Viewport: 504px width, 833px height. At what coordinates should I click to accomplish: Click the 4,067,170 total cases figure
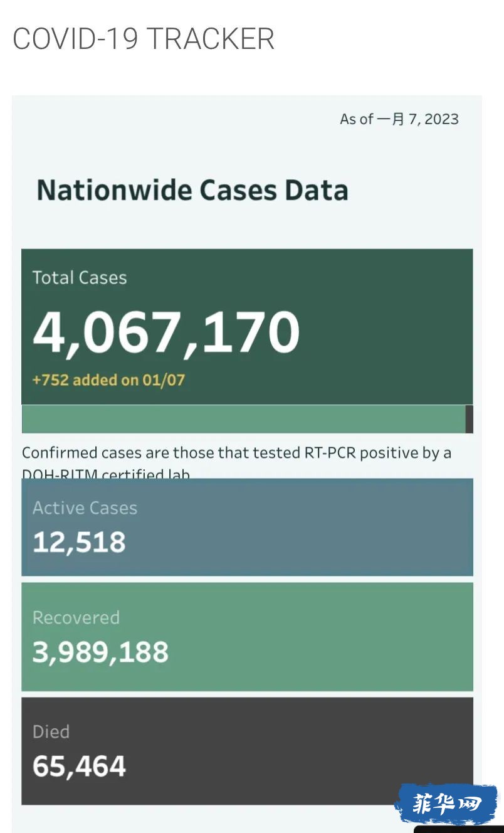pyautogui.click(x=166, y=331)
